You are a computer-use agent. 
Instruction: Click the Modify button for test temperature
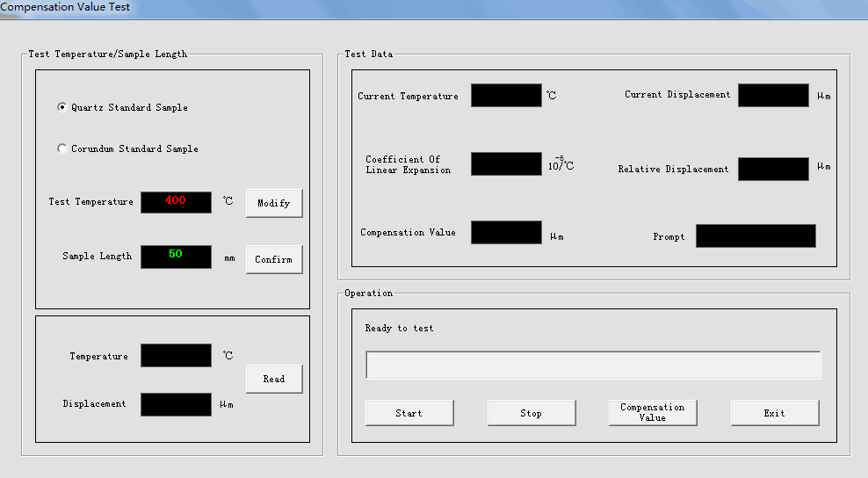(273, 203)
